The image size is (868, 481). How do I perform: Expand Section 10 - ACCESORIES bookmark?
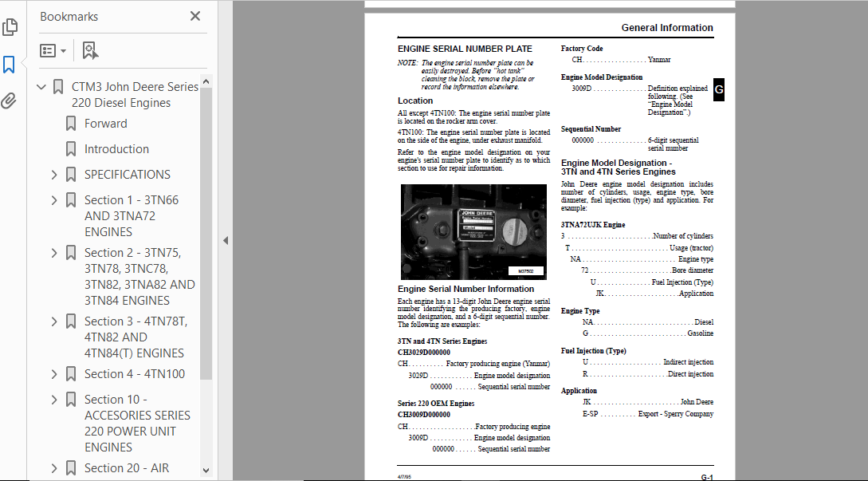tap(54, 400)
